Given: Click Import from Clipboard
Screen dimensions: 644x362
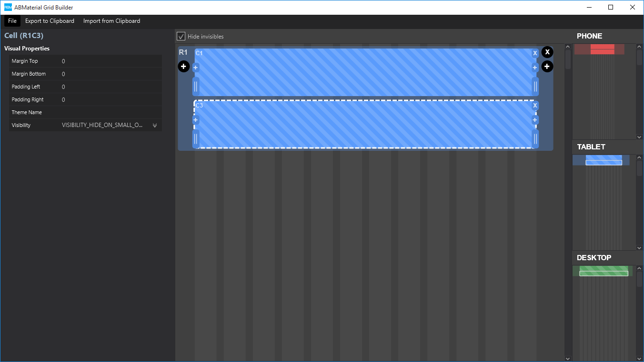Looking at the screenshot, I should click(111, 20).
